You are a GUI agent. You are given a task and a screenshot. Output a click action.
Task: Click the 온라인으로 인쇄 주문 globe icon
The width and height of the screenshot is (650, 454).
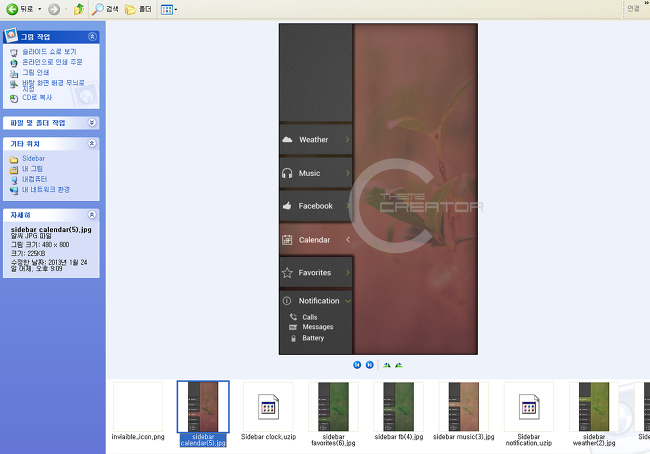(x=14, y=63)
